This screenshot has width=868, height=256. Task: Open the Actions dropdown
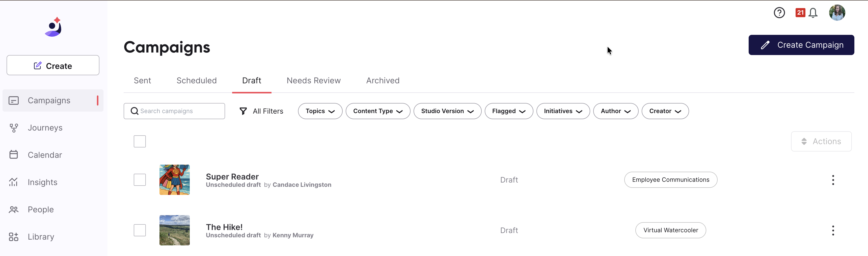pyautogui.click(x=821, y=141)
